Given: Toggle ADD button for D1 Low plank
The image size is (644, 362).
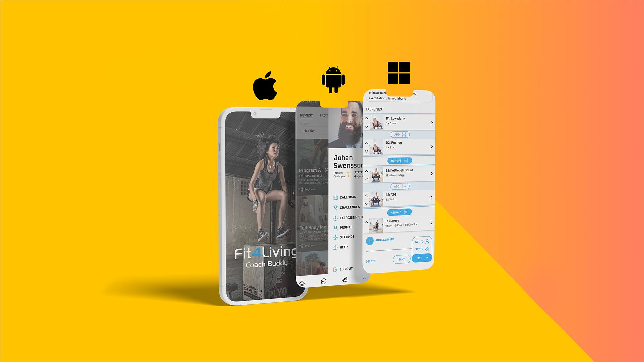Looking at the screenshot, I should (397, 134).
